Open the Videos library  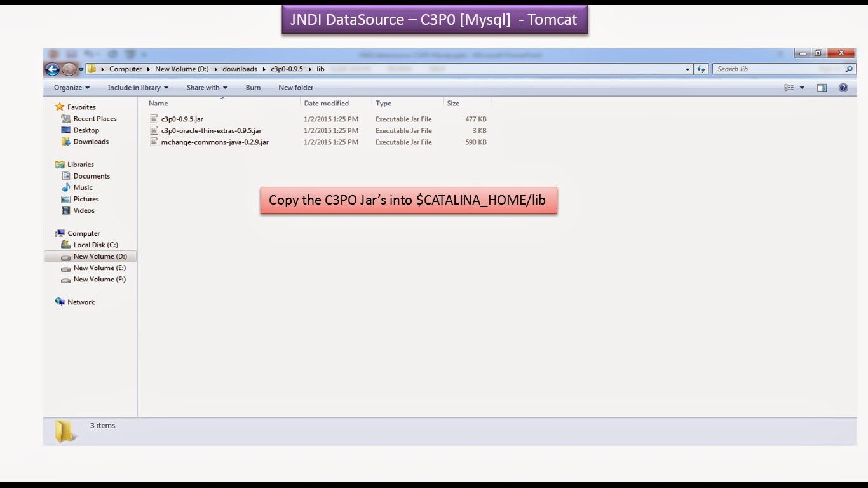tap(84, 210)
